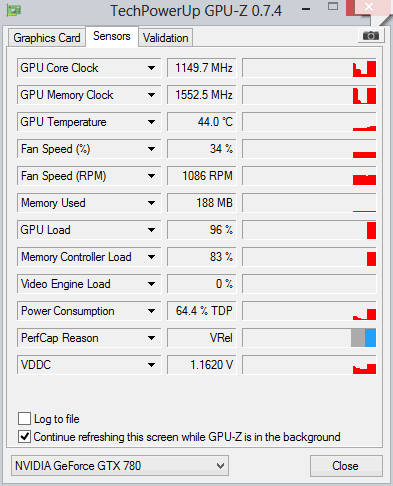Open the PerfCap Reason dropdown
This screenshot has height=486, width=393.
[x=151, y=338]
